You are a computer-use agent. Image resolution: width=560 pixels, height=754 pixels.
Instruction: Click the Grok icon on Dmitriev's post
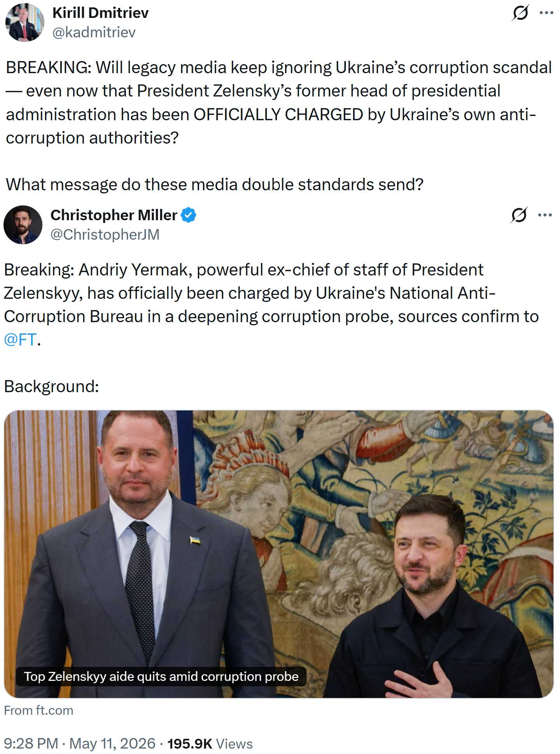[x=520, y=13]
